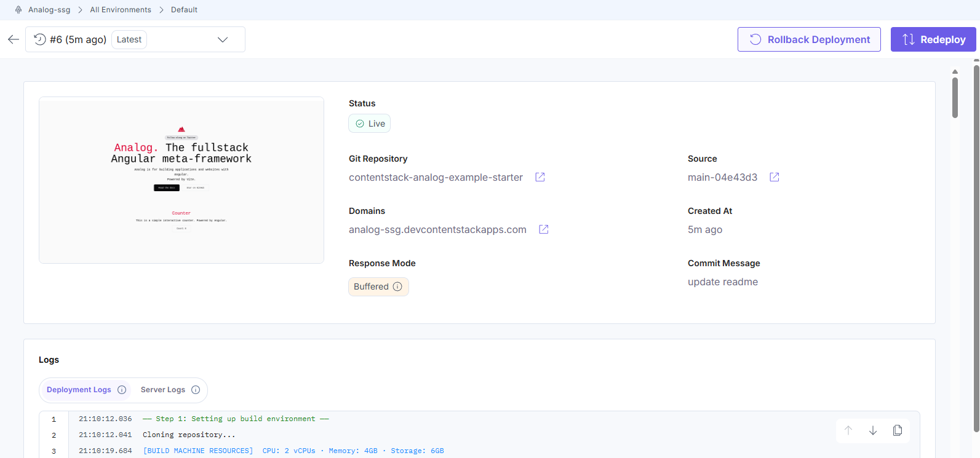Viewport: 980px width, 458px height.
Task: Click the Default breadcrumb
Action: 184,10
